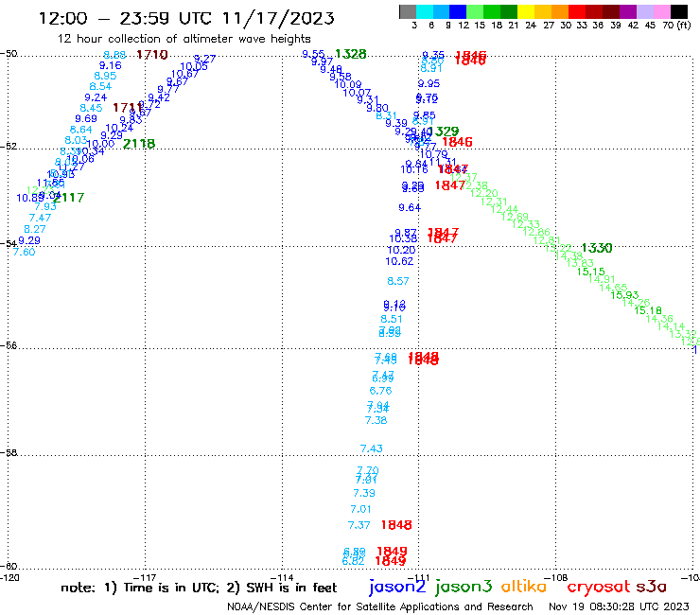Click the footer date "Nov 19 08:30:28 UTC 2023"
This screenshot has width=700, height=615.
(x=619, y=606)
